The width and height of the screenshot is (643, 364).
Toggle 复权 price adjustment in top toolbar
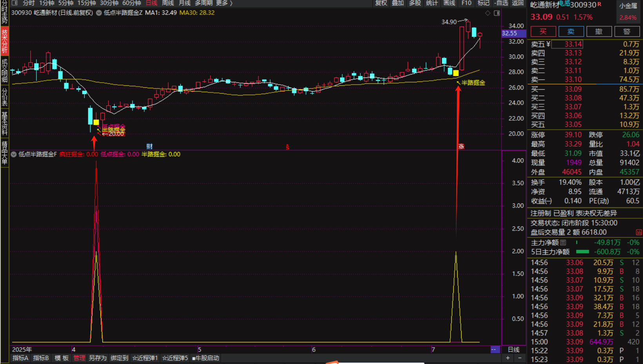(381, 3)
